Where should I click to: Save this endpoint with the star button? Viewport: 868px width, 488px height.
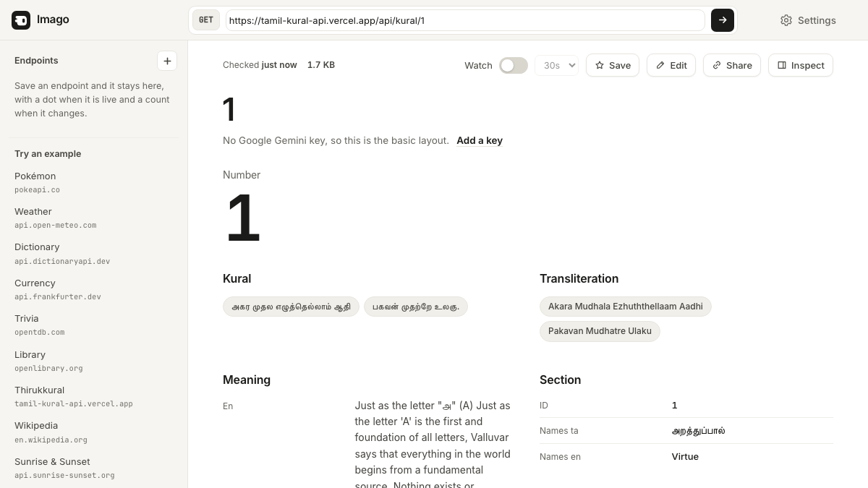[613, 65]
